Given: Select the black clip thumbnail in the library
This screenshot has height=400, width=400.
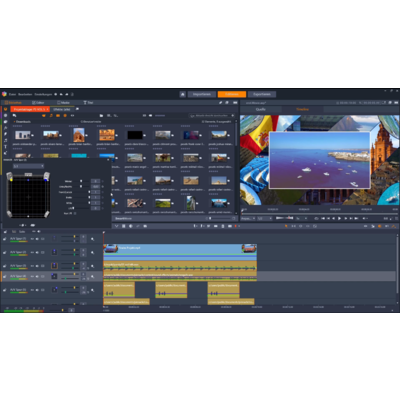Looking at the screenshot, I should (x=135, y=135).
